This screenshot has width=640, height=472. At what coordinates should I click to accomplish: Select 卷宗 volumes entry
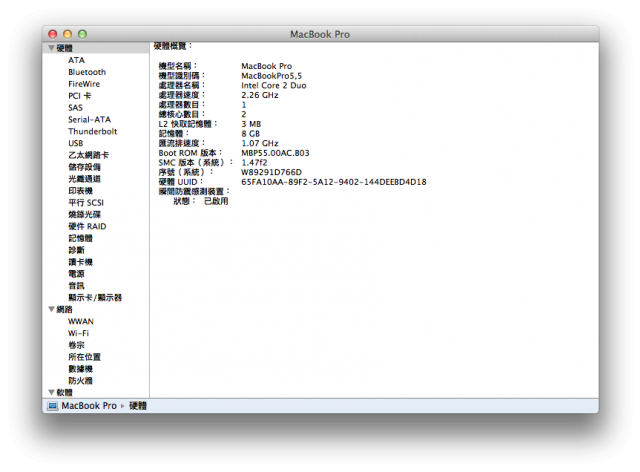[x=76, y=345]
